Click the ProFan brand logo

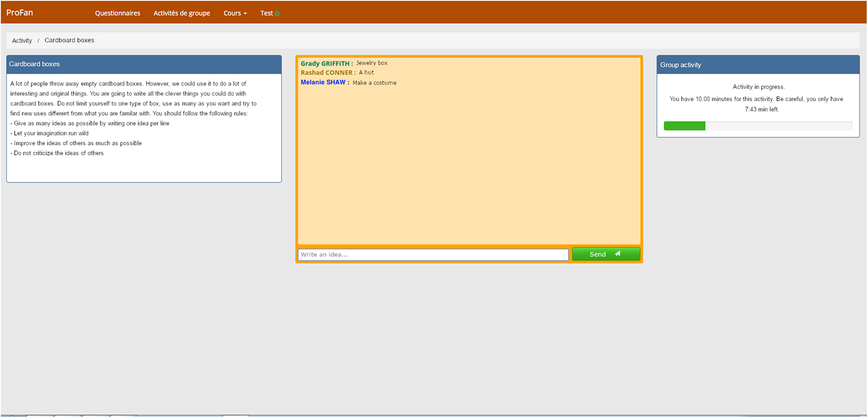[20, 13]
